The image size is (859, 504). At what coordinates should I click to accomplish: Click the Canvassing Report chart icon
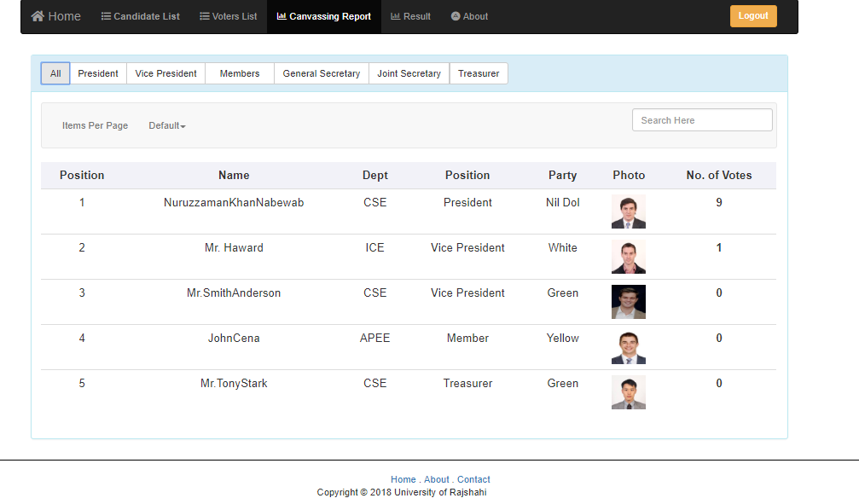click(281, 16)
